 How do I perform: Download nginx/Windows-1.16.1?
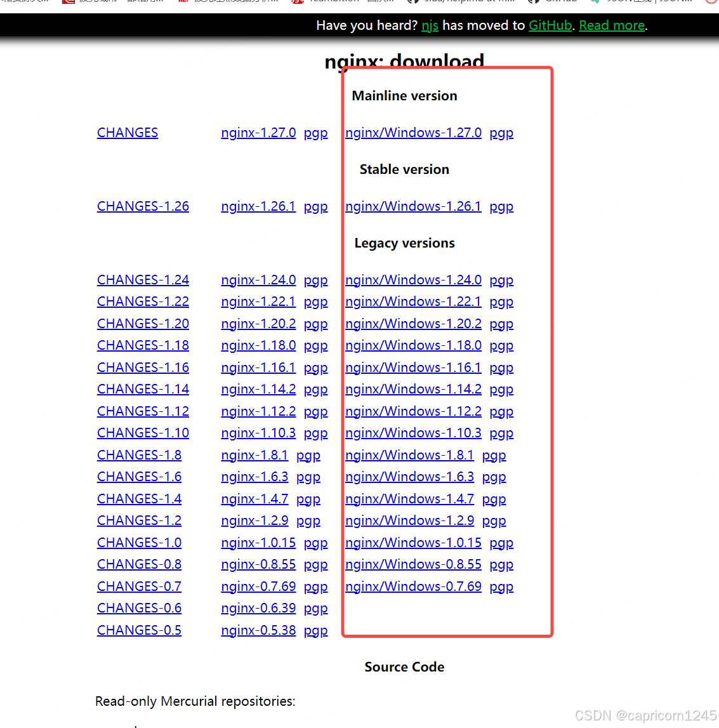pyautogui.click(x=413, y=367)
